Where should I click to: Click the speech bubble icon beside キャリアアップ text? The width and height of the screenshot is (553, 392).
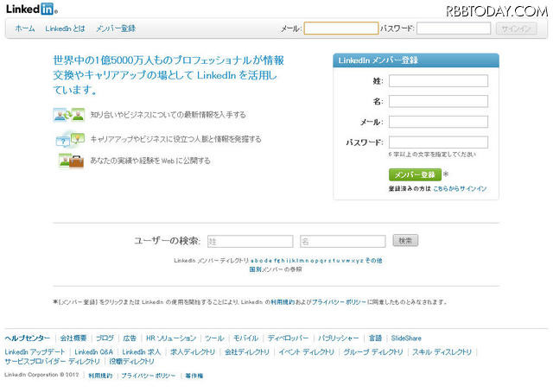pyautogui.click(x=70, y=140)
